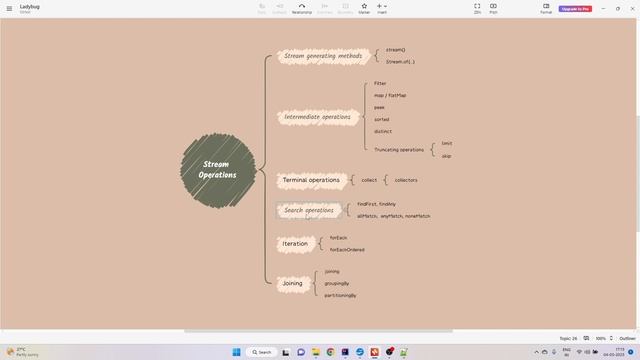Open the Insert plus dropdown
640x360 pixels.
(382, 9)
